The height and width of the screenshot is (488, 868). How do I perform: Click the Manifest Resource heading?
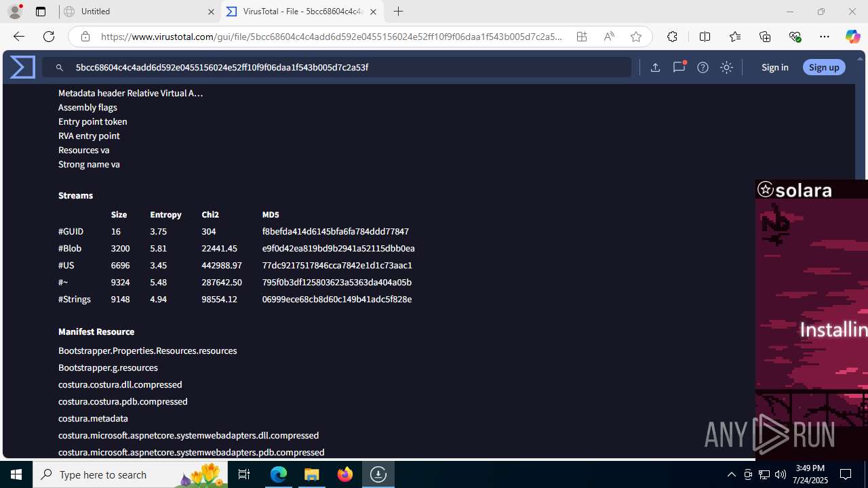[96, 331]
